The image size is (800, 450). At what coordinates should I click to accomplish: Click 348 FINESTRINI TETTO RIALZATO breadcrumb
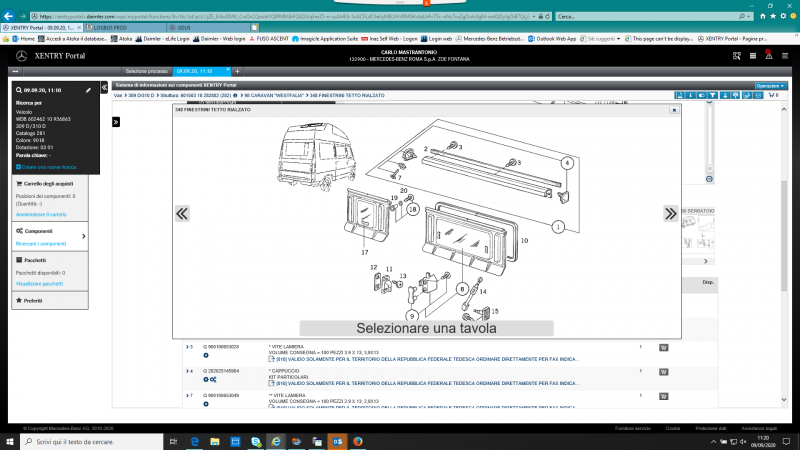pyautogui.click(x=347, y=95)
